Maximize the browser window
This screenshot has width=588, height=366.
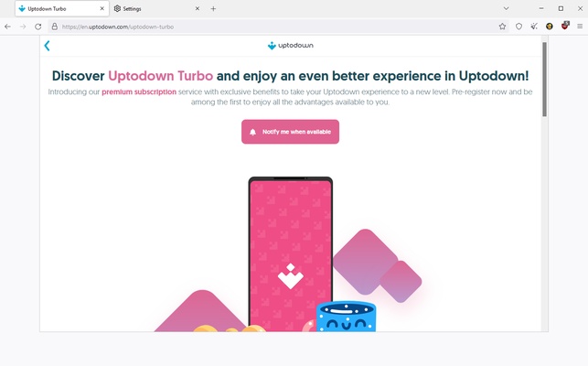point(561,8)
